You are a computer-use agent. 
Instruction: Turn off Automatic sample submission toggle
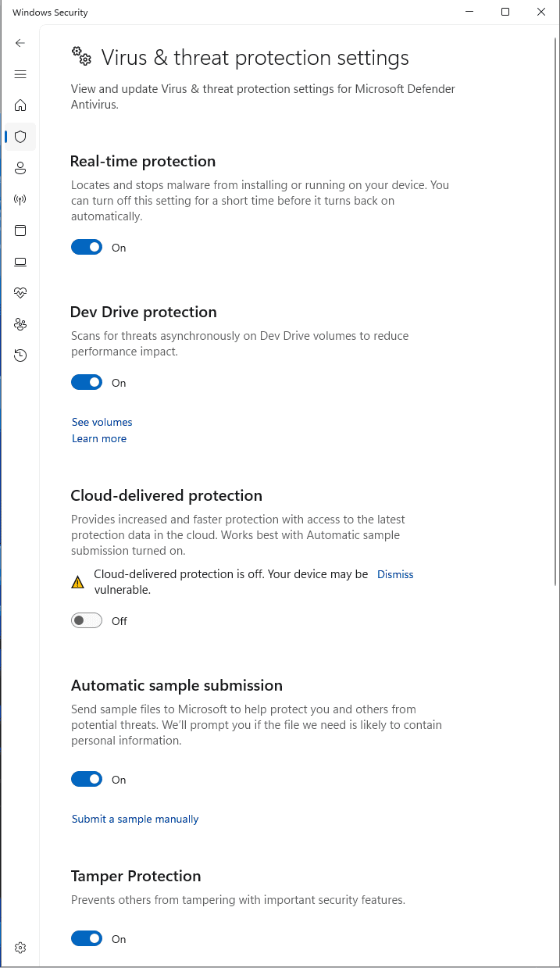tap(87, 780)
